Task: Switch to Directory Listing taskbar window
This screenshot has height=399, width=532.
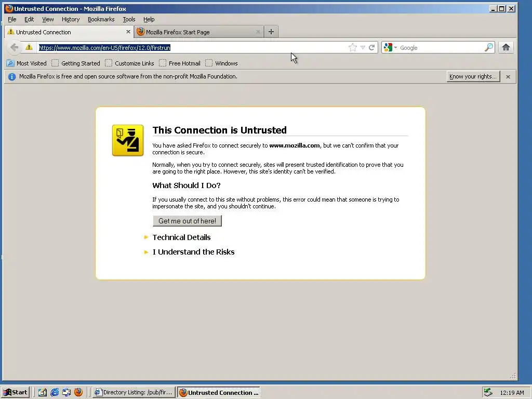Action: click(134, 392)
